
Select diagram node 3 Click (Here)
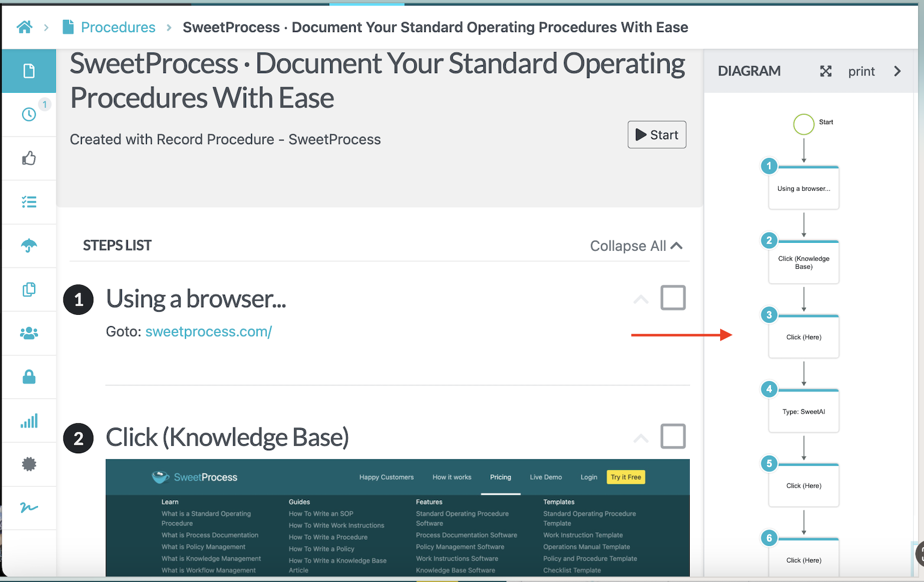coord(804,336)
